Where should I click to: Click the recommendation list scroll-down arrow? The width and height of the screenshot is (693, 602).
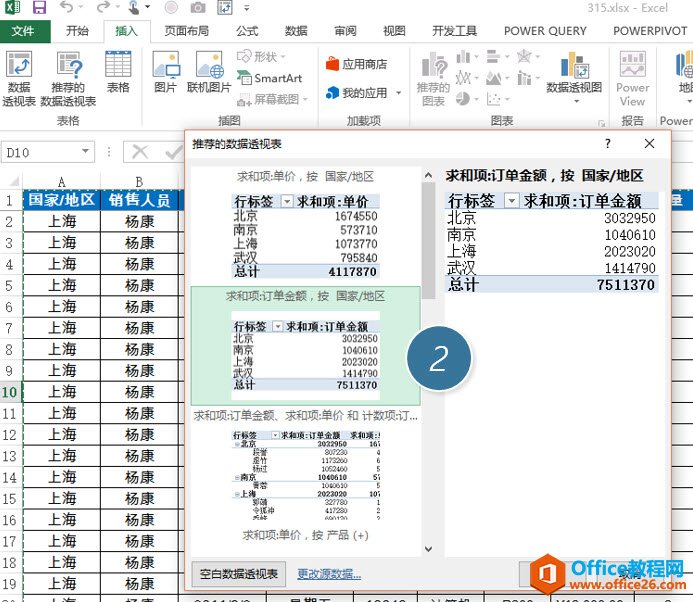point(428,549)
